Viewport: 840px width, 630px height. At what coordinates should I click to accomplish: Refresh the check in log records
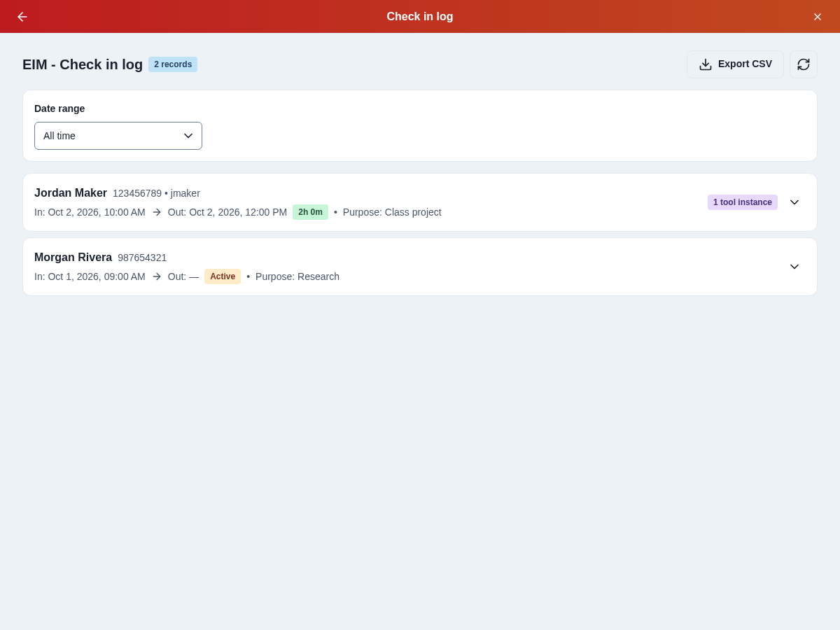pos(804,64)
